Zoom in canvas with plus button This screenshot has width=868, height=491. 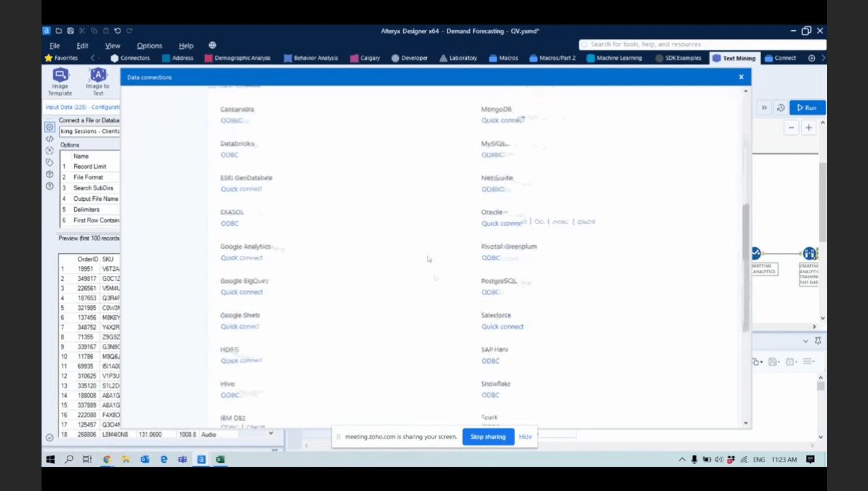[809, 127]
